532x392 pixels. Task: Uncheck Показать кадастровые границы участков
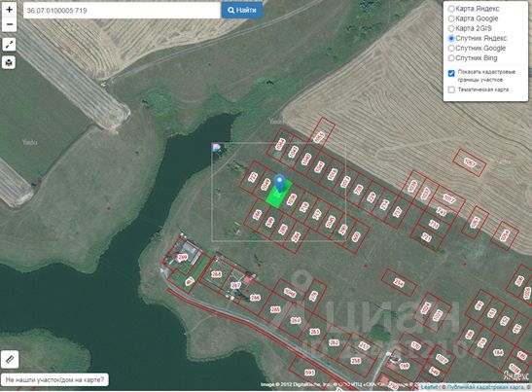451,73
